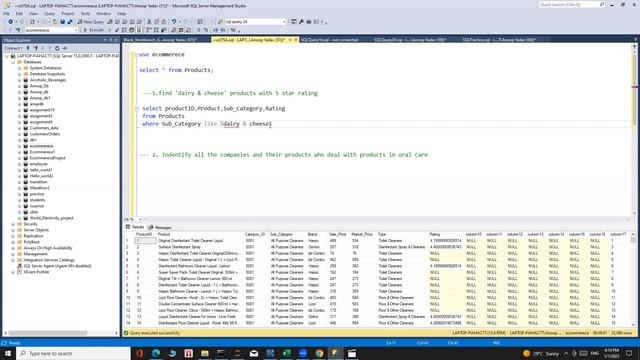Switch to the Messages tab
Screen dimensions: 640x360
(x=160, y=227)
